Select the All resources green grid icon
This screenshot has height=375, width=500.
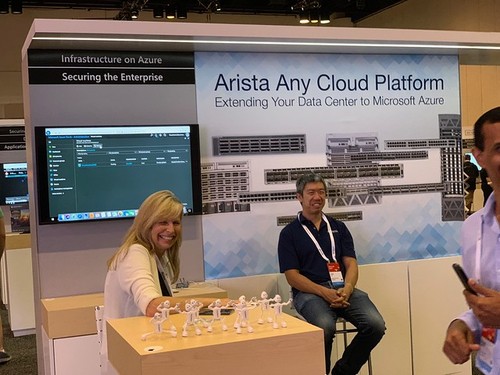coord(50,156)
